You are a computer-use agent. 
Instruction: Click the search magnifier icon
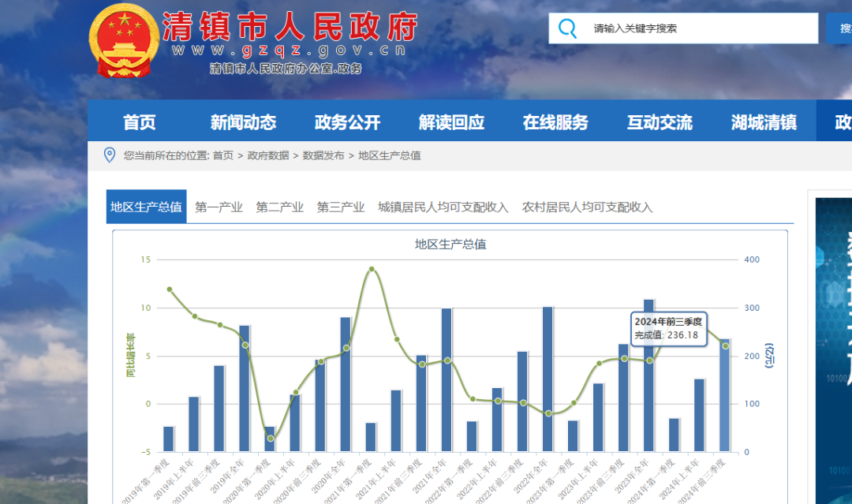tap(567, 28)
